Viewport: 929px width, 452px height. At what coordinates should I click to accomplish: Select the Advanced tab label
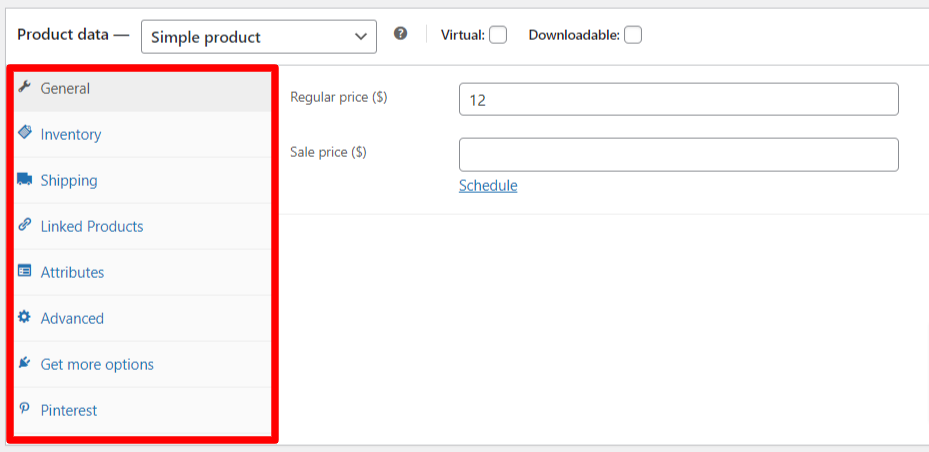(x=72, y=319)
